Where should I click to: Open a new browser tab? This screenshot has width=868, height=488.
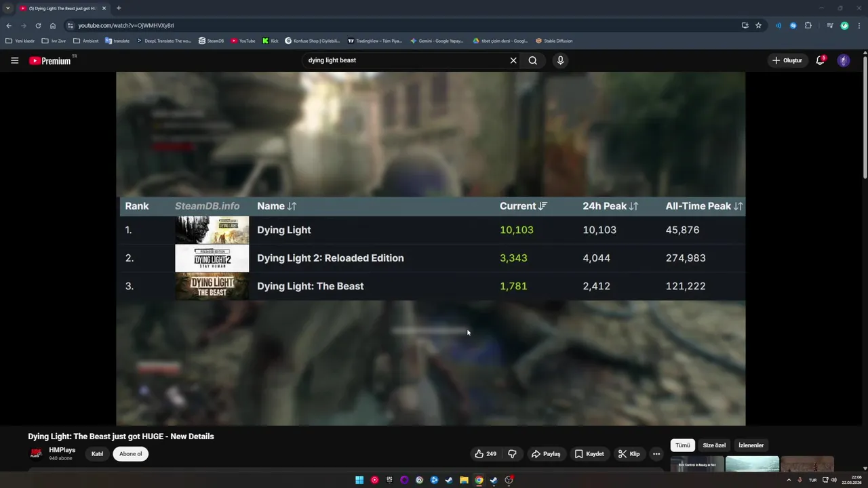119,8
